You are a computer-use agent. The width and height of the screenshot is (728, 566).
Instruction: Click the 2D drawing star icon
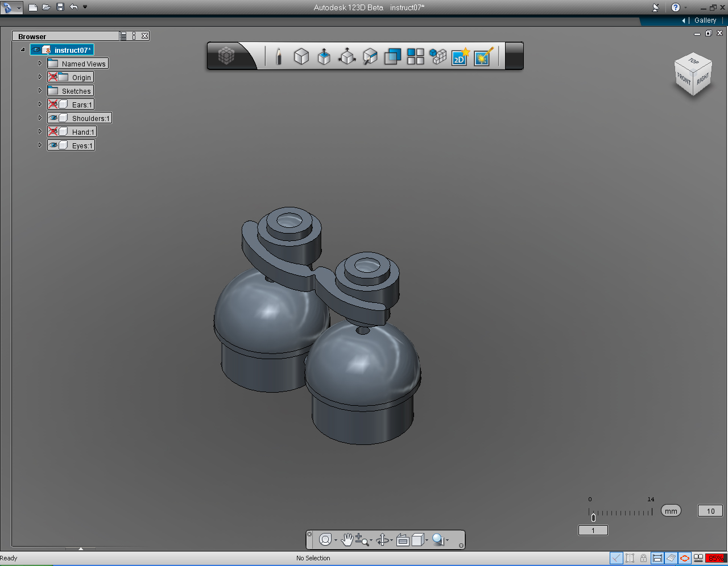[x=460, y=56]
